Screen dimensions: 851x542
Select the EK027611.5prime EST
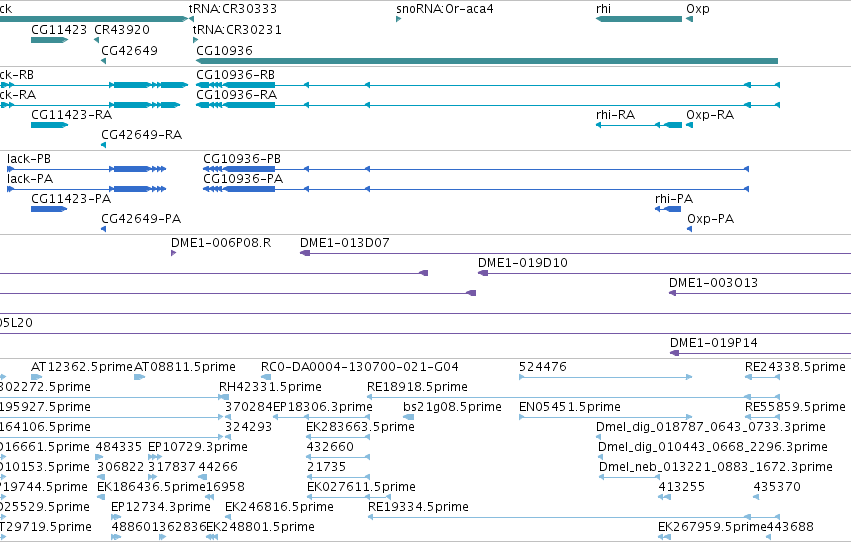coord(348,497)
